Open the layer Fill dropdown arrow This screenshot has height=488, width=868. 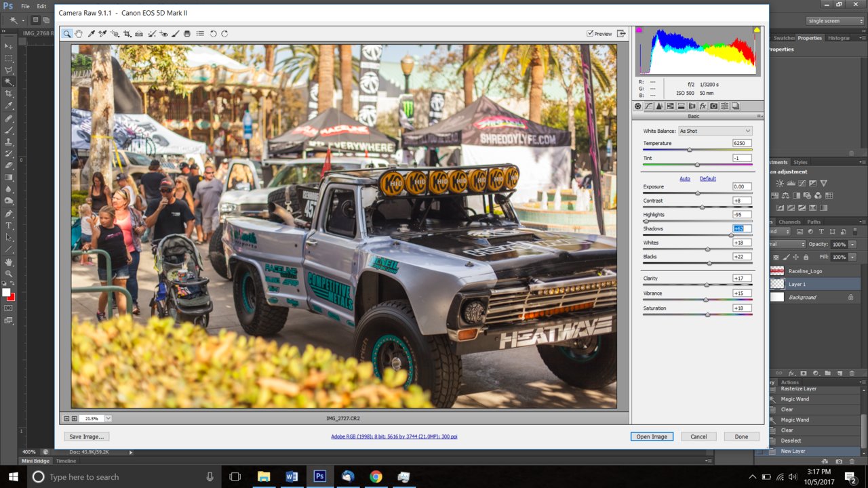pos(852,257)
